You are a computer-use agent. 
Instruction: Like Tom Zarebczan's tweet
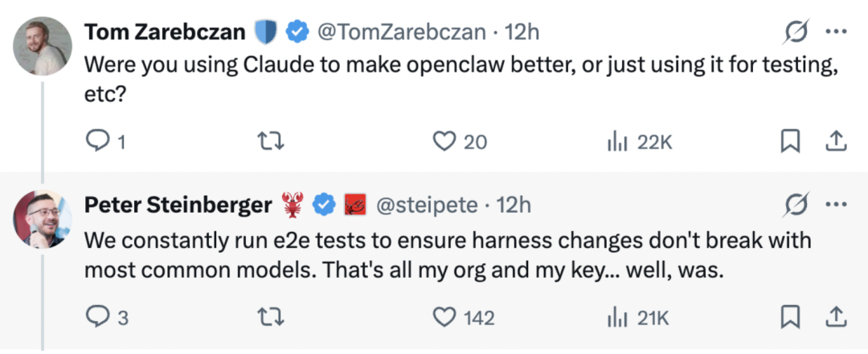click(x=444, y=142)
